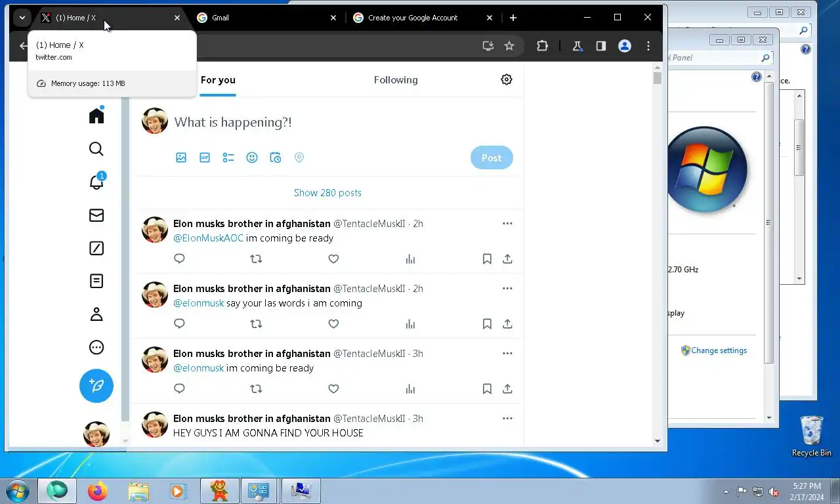Screen dimensions: 840x504
Task: Open Chrome extensions puzzle icon
Action: 542,46
